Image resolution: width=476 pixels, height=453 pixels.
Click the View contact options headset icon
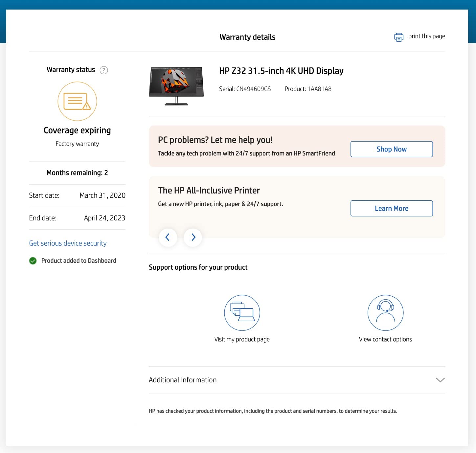(385, 313)
